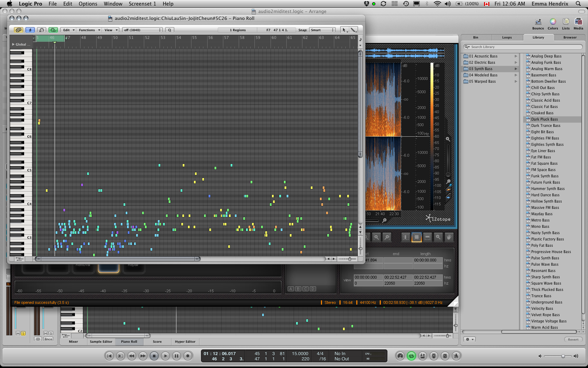Select the pencil tool menu
Viewport: 588px width, 368px height.
pos(353,30)
